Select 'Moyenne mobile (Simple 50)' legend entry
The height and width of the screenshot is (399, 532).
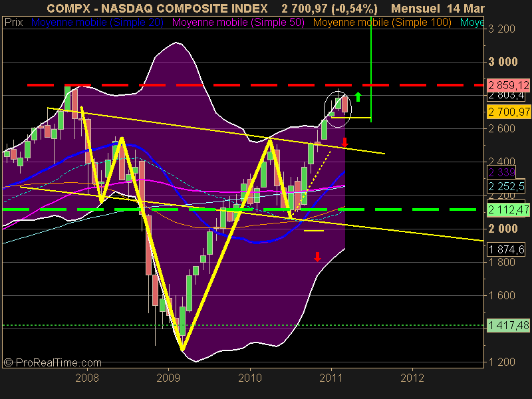238,23
